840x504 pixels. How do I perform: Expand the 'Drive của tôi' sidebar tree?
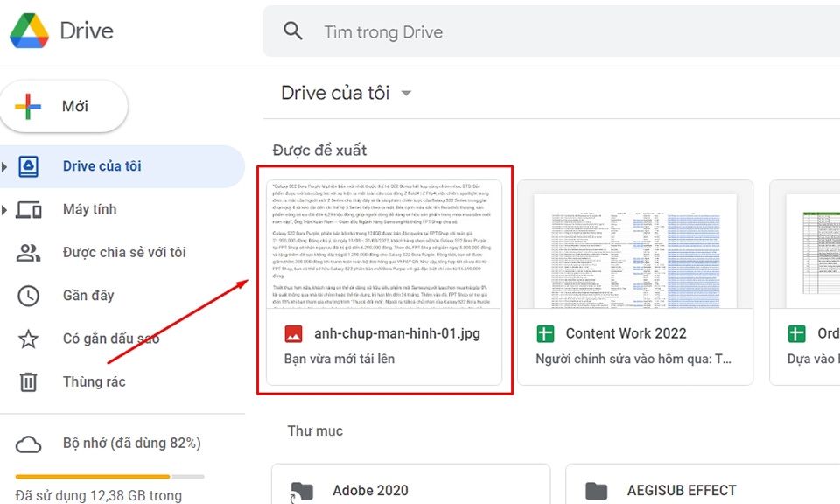tap(4, 166)
